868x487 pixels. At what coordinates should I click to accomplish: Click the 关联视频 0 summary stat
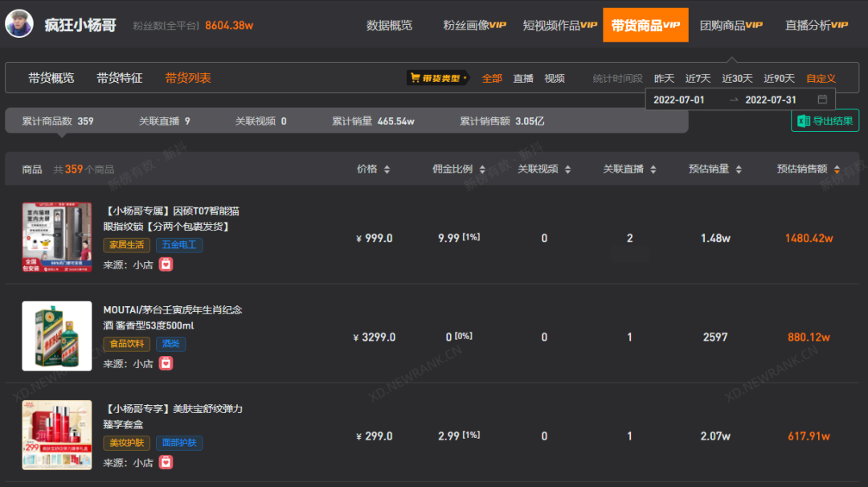pos(260,121)
